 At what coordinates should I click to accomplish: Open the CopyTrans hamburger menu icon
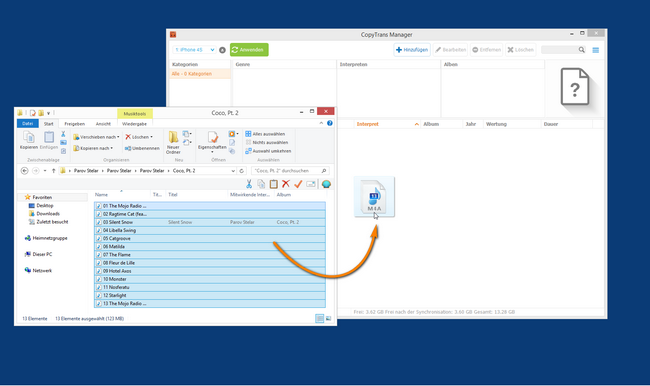point(596,50)
